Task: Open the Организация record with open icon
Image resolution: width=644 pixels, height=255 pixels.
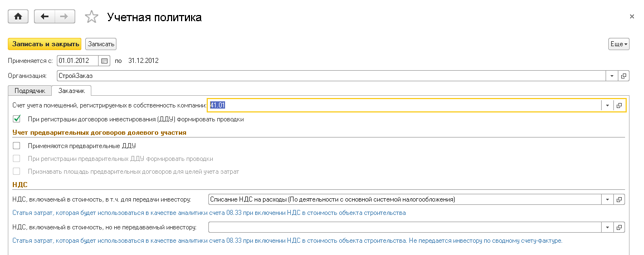Action: pyautogui.click(x=623, y=76)
